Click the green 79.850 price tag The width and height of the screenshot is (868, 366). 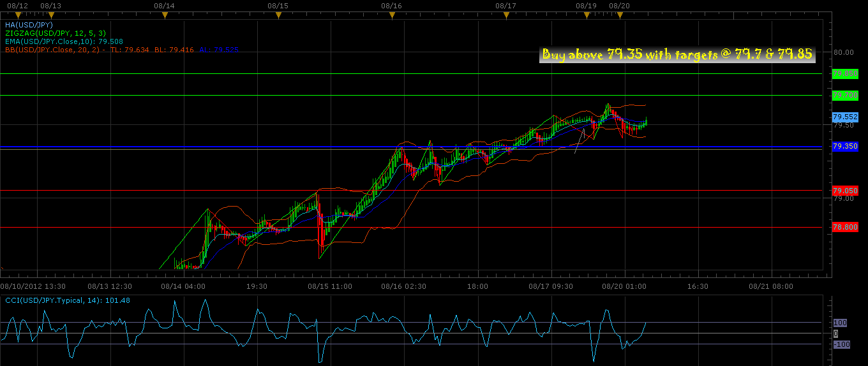845,74
